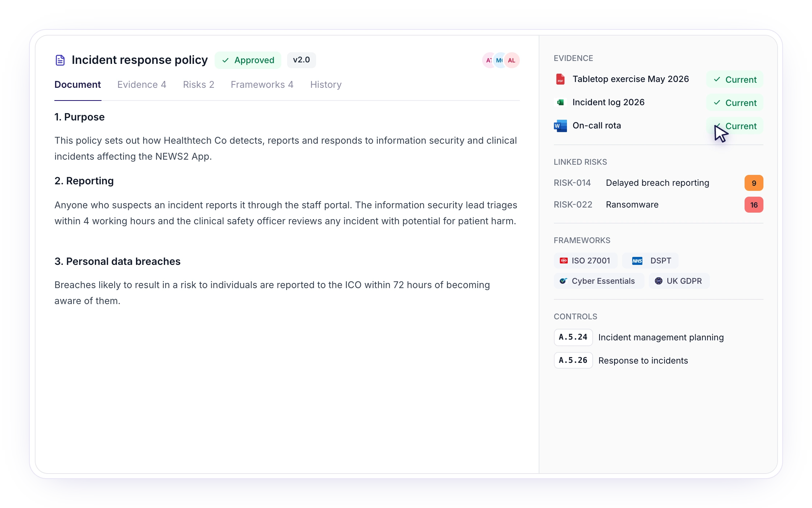Click the RISK-022 identifier
812x508 pixels.
coord(573,205)
